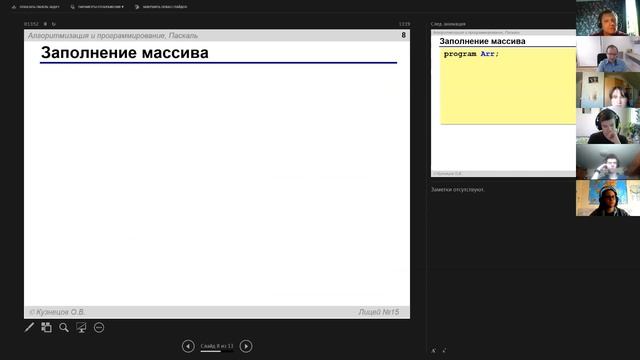Viewport: 640px width, 360px height.
Task: Click the next-slide preview with 'program Arr;'
Action: [503, 103]
